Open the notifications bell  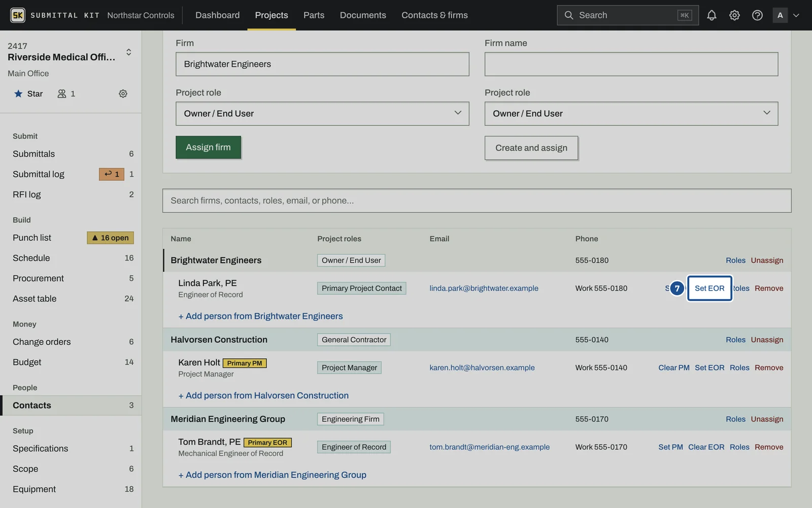coord(712,15)
